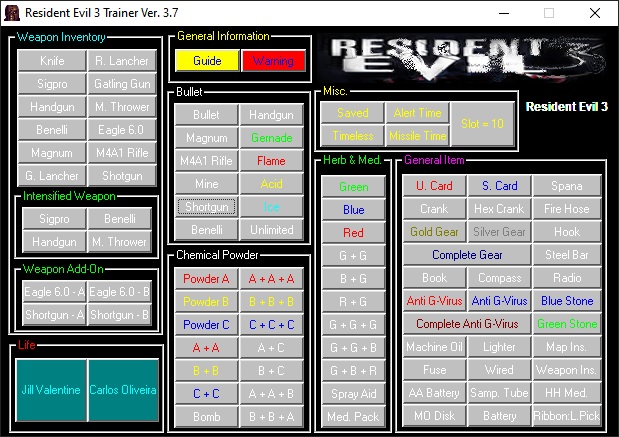Screen dimensions: 619x437
Task: Click the Blue Stone item
Action: (x=567, y=301)
